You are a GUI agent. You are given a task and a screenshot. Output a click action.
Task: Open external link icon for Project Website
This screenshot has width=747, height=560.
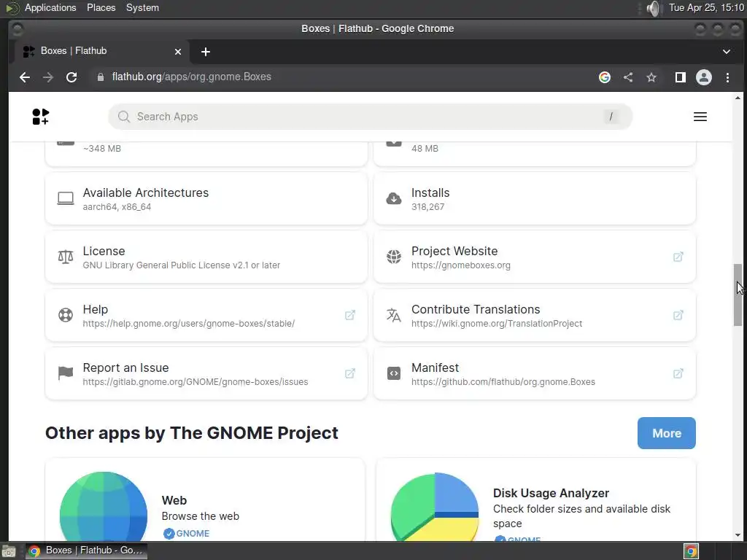(x=678, y=257)
